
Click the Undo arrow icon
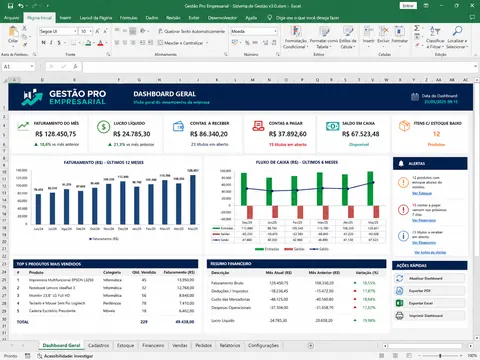pos(21,6)
